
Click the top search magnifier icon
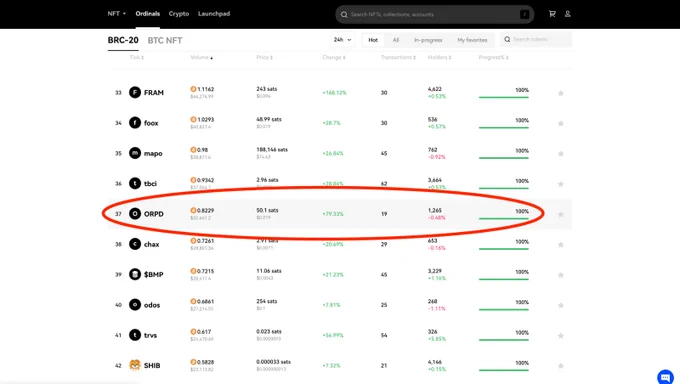344,14
